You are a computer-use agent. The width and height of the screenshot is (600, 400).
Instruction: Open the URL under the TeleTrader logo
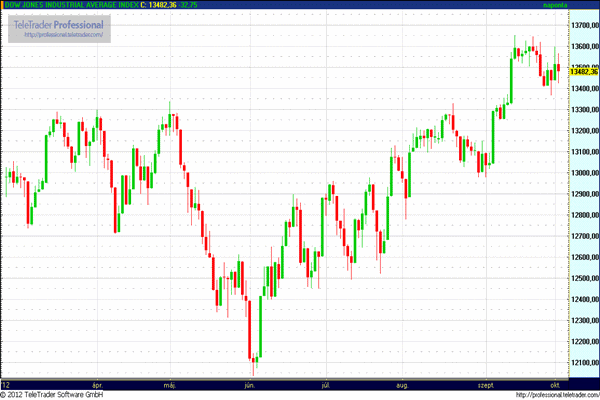coord(59,35)
